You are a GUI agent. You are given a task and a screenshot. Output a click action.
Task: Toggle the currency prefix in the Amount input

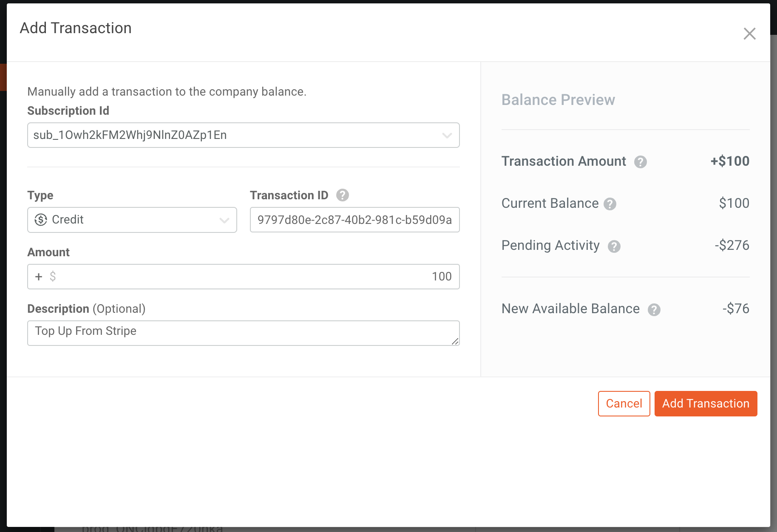click(x=52, y=276)
